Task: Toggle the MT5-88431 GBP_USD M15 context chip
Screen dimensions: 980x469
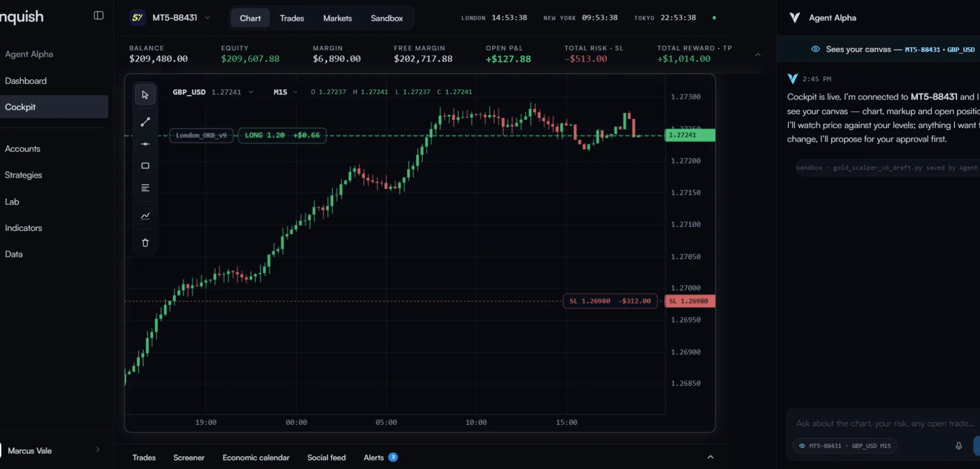Action: pos(844,446)
